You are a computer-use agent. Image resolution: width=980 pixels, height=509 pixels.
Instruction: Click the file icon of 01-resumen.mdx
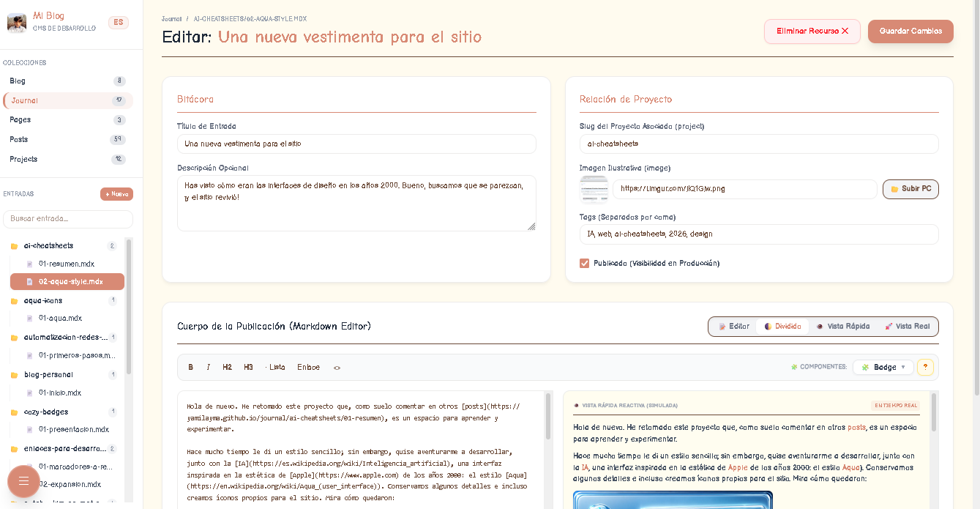(29, 264)
